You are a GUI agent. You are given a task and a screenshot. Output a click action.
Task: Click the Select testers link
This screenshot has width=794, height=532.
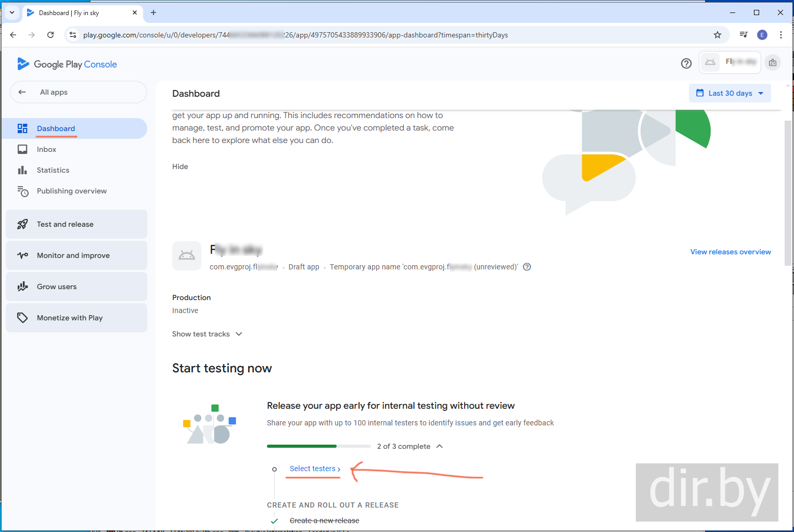point(315,469)
